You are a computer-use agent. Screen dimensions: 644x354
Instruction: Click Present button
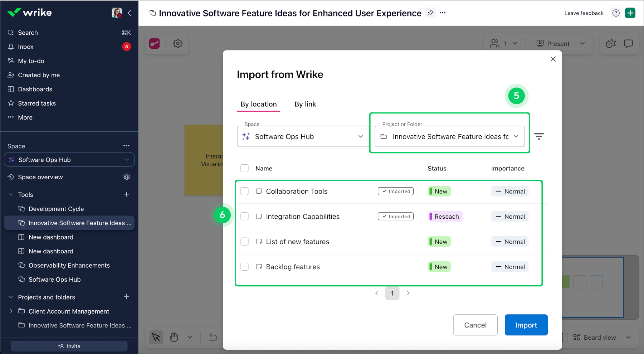(553, 43)
